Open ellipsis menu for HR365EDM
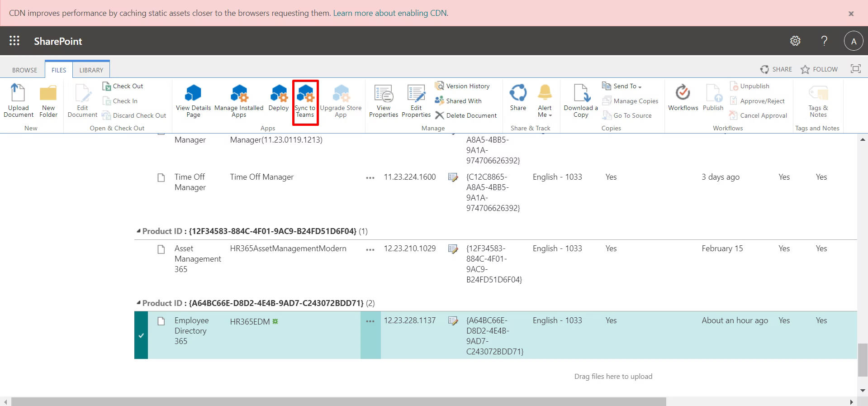This screenshot has width=868, height=406. (x=370, y=321)
